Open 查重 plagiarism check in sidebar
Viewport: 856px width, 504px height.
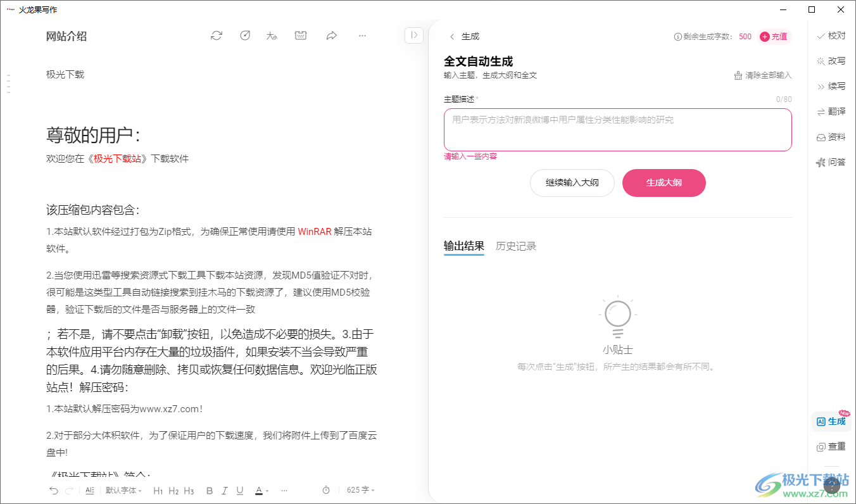[x=831, y=446]
